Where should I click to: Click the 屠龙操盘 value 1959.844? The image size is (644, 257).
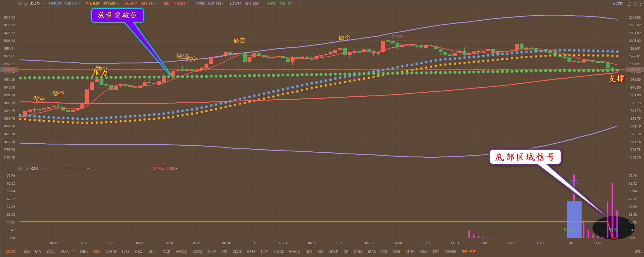pos(147,4)
